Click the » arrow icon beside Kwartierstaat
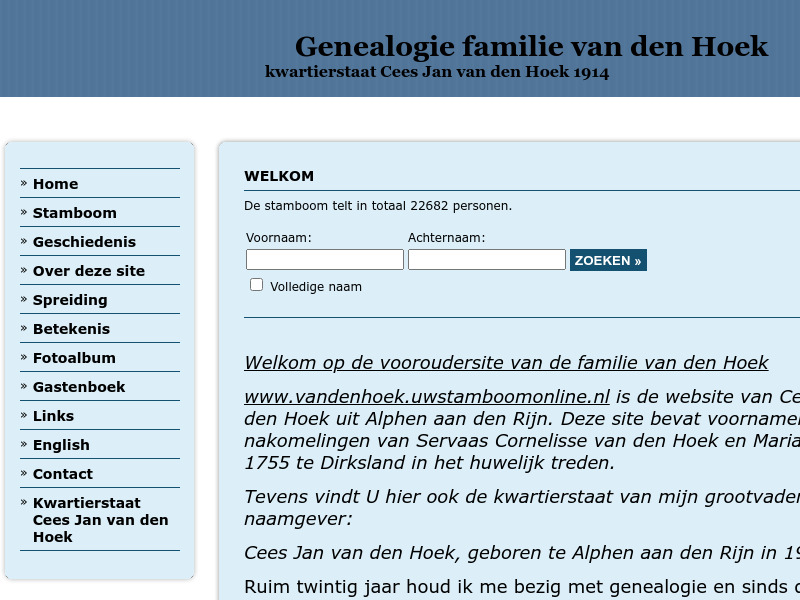Image resolution: width=800 pixels, height=600 pixels. tap(24, 503)
